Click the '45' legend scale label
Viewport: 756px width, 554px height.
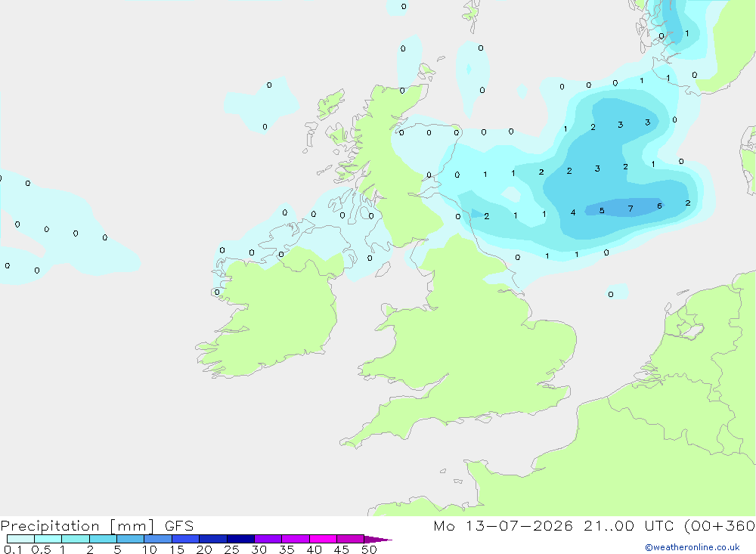(342, 549)
